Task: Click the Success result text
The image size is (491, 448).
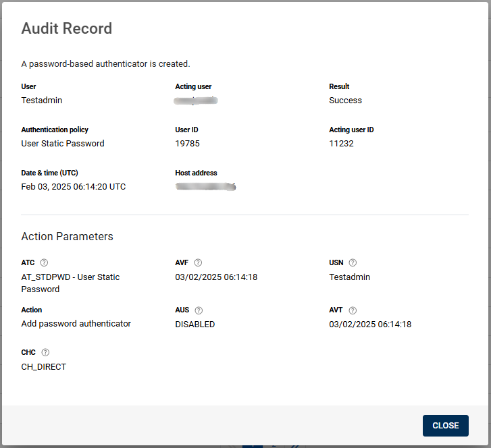Action: [345, 101]
